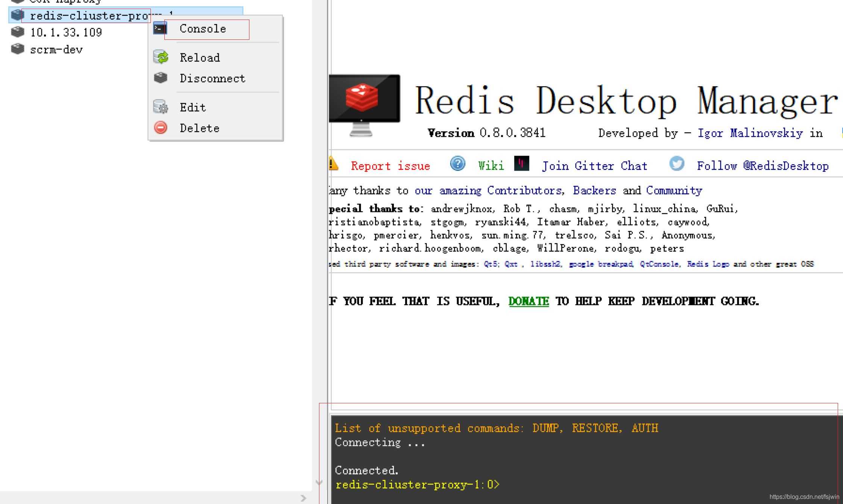The height and width of the screenshot is (504, 843).
Task: Choose Disconnect in the context menu
Action: pos(212,79)
